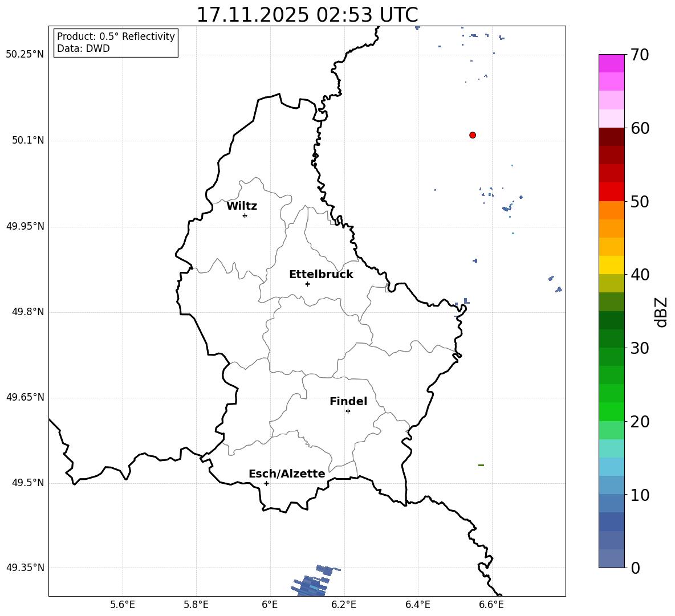Viewport: 675px width, 616px height.
Task: Click the 49.65°N latitude label
Action: click(25, 397)
